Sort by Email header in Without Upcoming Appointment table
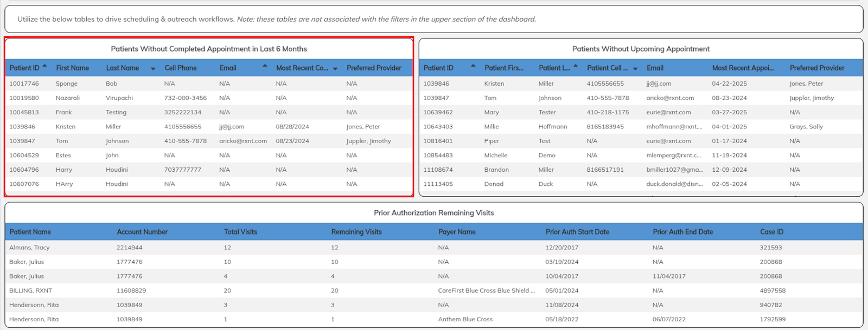The width and height of the screenshot is (868, 330). pos(655,68)
